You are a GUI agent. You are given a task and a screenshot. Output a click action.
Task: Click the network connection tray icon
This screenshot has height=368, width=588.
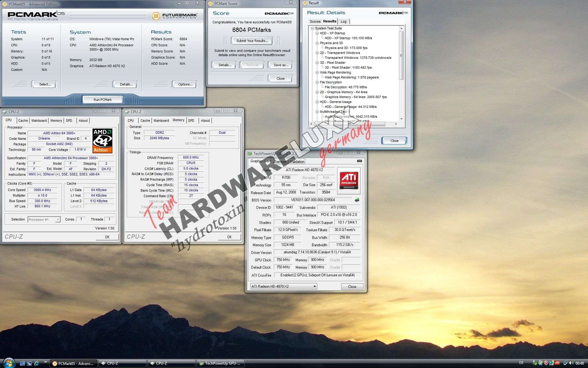point(565,363)
